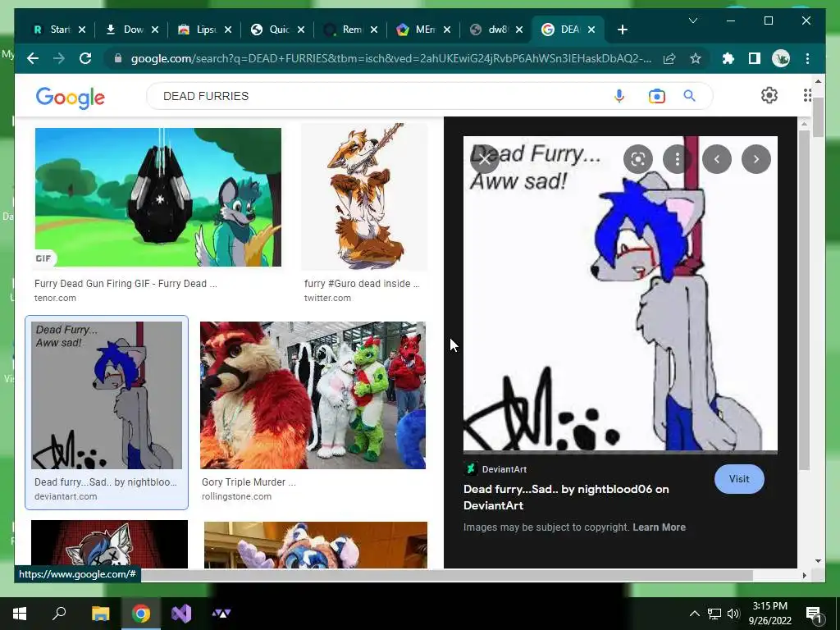Open the taskbar clock showing 3:15 PM
Viewport: 840px width, 630px height.
click(769, 614)
